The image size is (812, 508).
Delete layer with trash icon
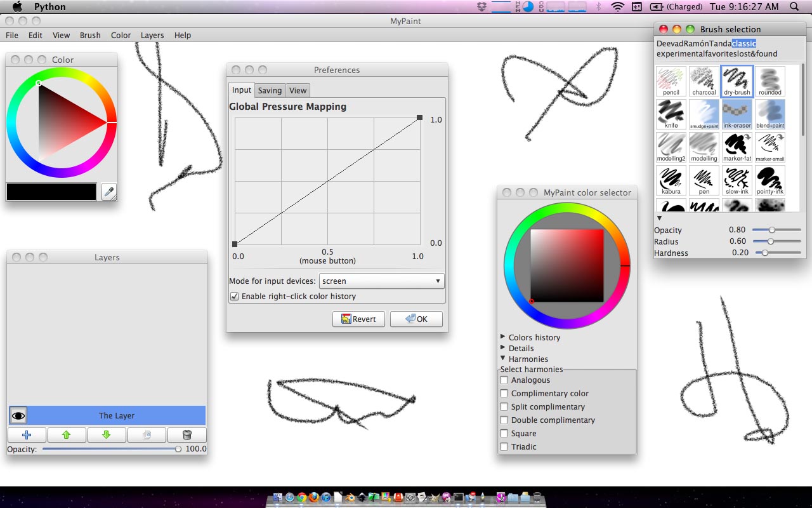click(x=187, y=435)
